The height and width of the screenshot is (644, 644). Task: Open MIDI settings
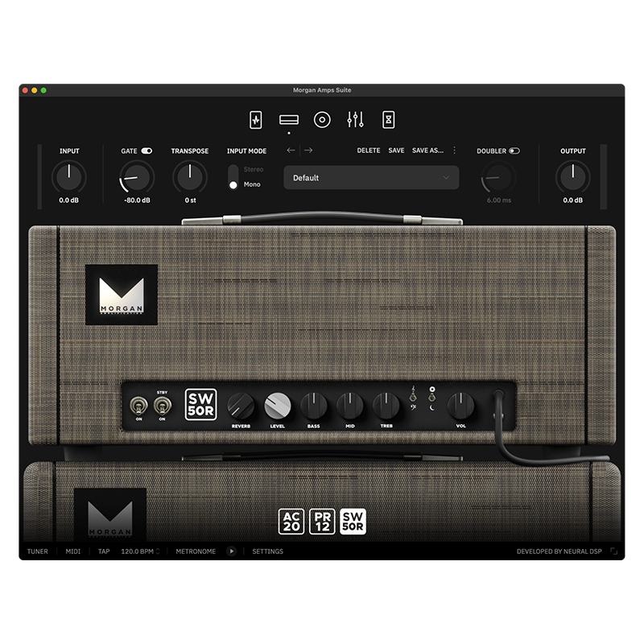[x=73, y=551]
